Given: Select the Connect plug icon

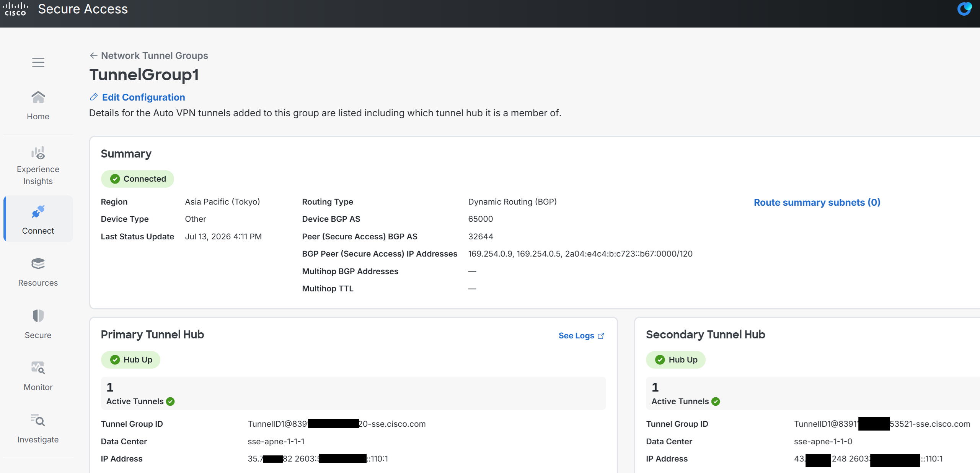Looking at the screenshot, I should click(38, 211).
